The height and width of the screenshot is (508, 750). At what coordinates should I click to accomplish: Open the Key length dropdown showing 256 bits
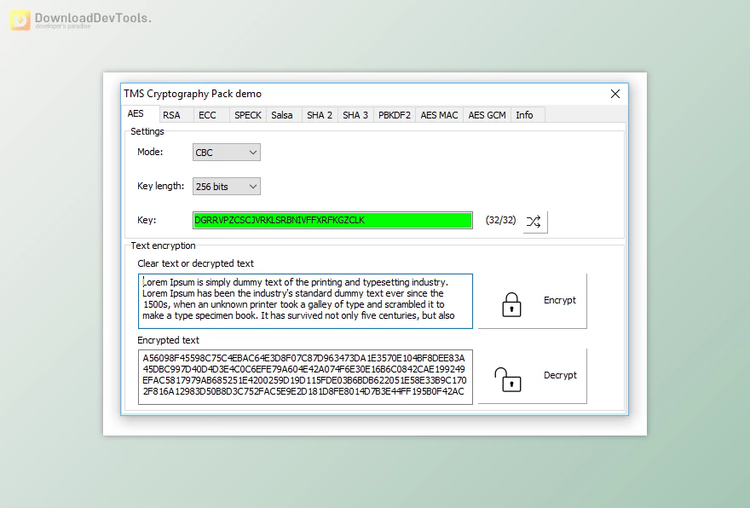[226, 186]
